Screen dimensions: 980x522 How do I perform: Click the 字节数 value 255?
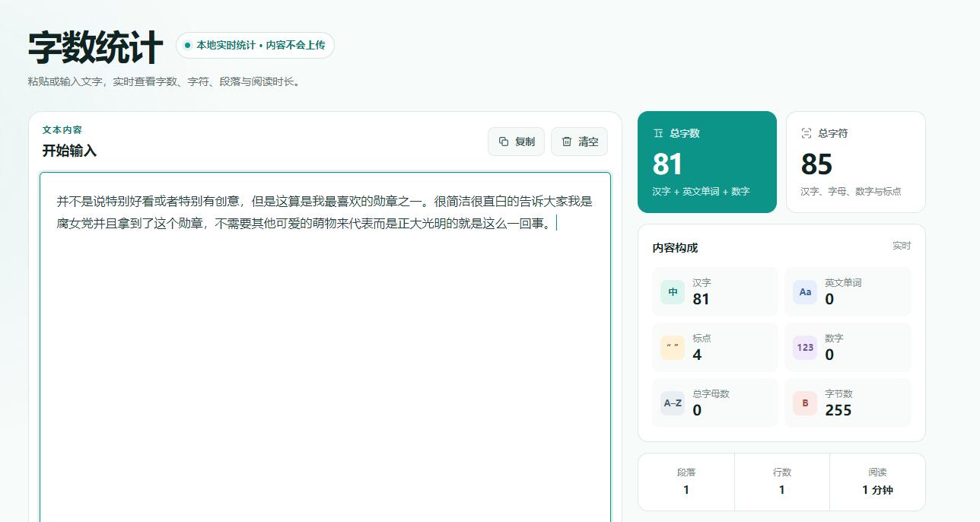click(838, 411)
